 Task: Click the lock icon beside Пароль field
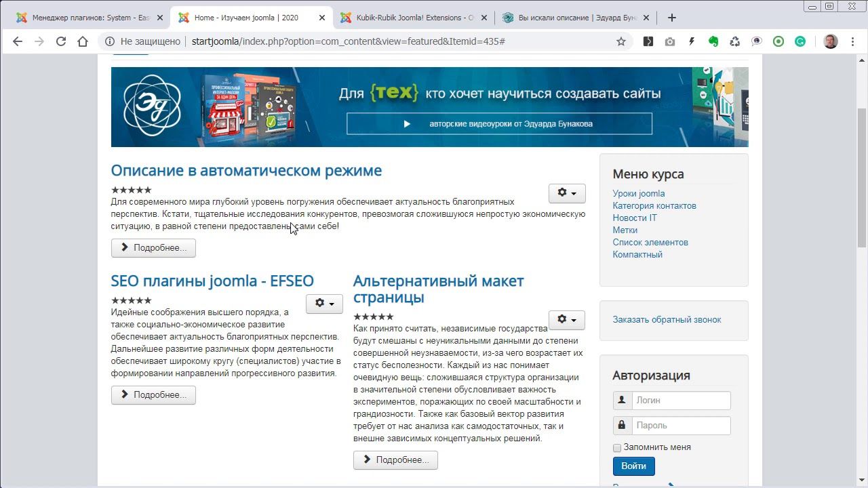622,426
